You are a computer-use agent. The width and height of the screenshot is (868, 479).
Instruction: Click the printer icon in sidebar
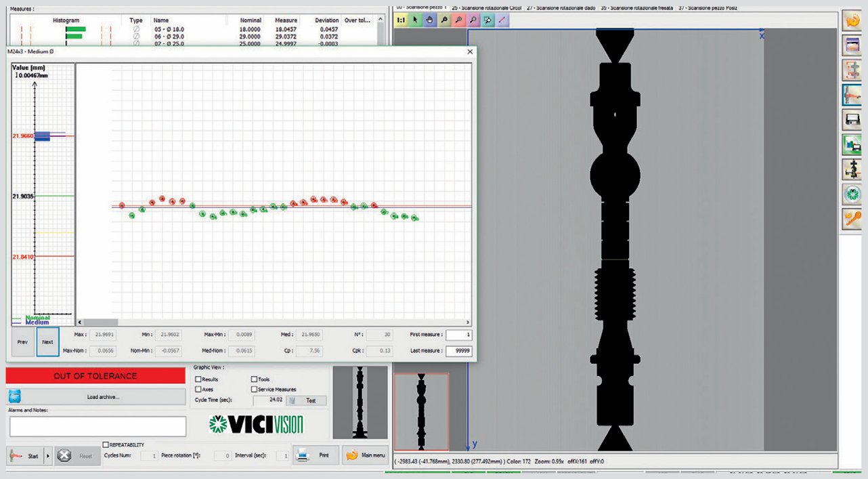[x=851, y=120]
